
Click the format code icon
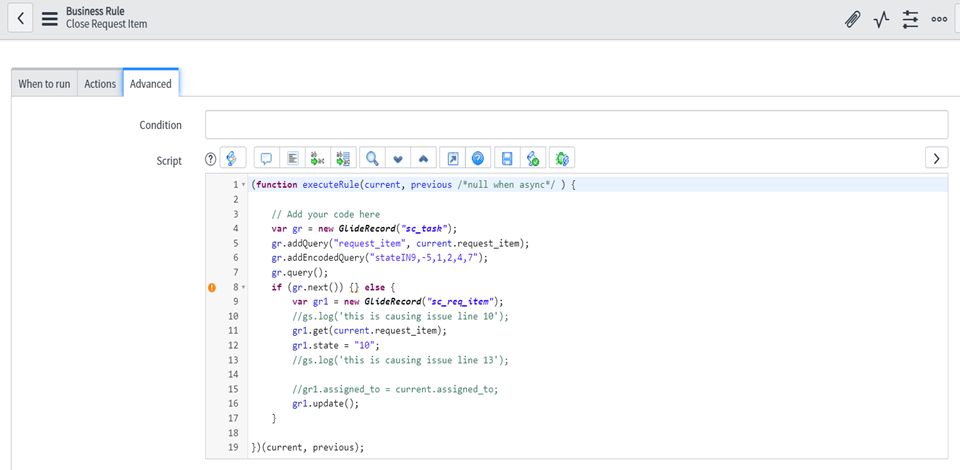point(293,159)
